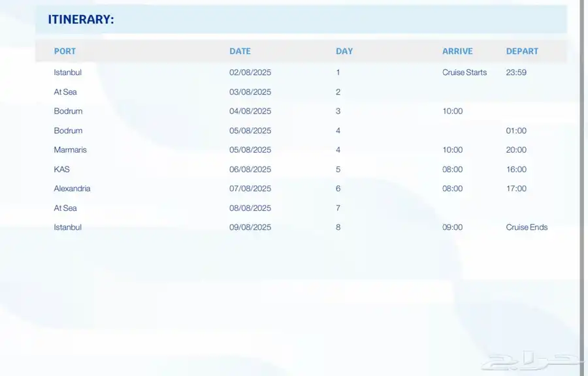
Task: Select the Marmaris row's 05/08/2025 date
Action: tap(250, 149)
